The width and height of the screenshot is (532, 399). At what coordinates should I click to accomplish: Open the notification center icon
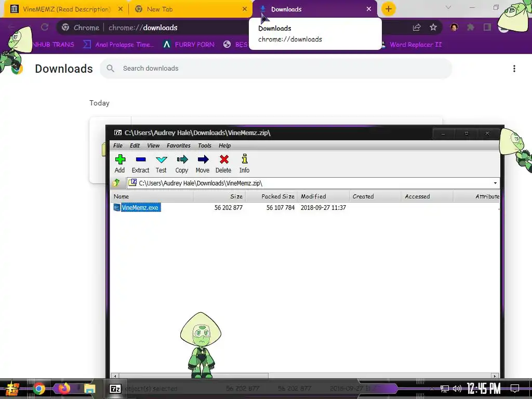(x=515, y=389)
